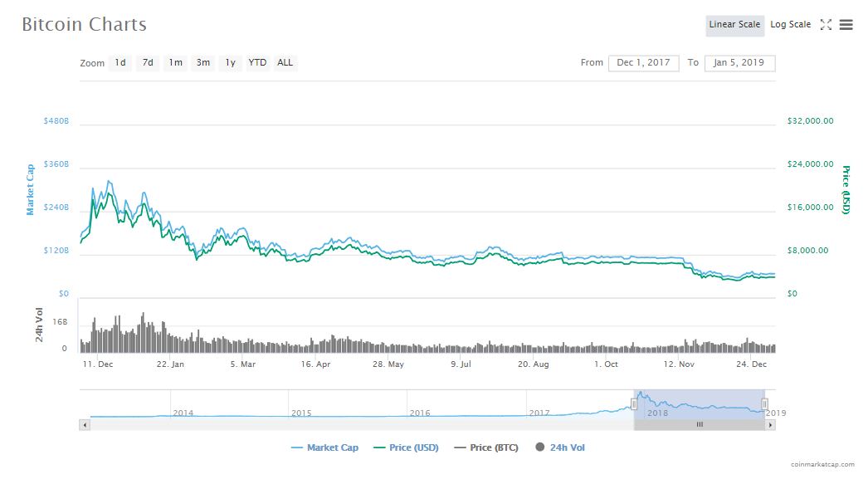Show ALL time zoom range
The width and height of the screenshot is (868, 484).
[x=285, y=63]
